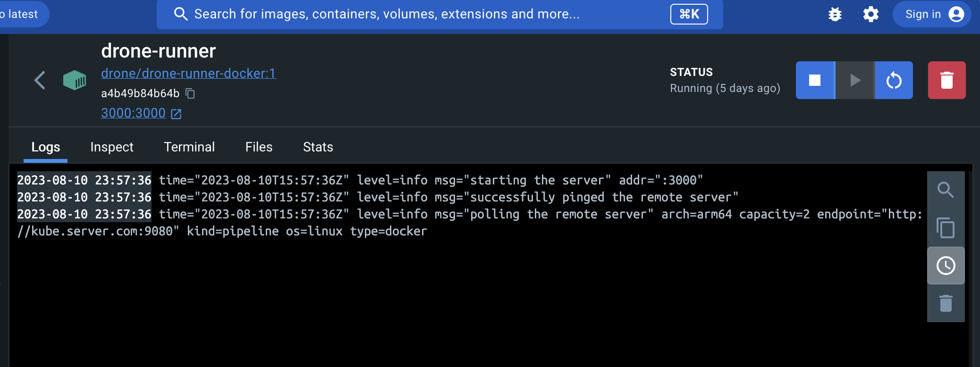Open troubleshoot bug icon in header
The width and height of the screenshot is (980, 367).
tap(835, 15)
